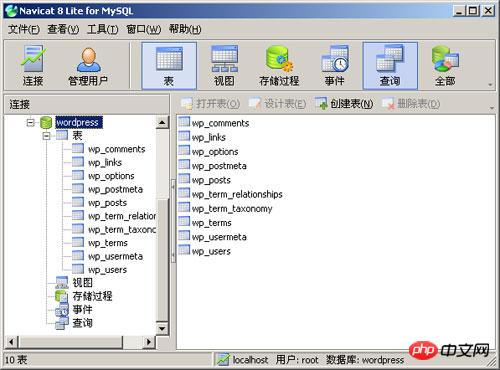Select the 全部 (All) toolbar icon
Screen dimensions: 500x370
(x=445, y=66)
